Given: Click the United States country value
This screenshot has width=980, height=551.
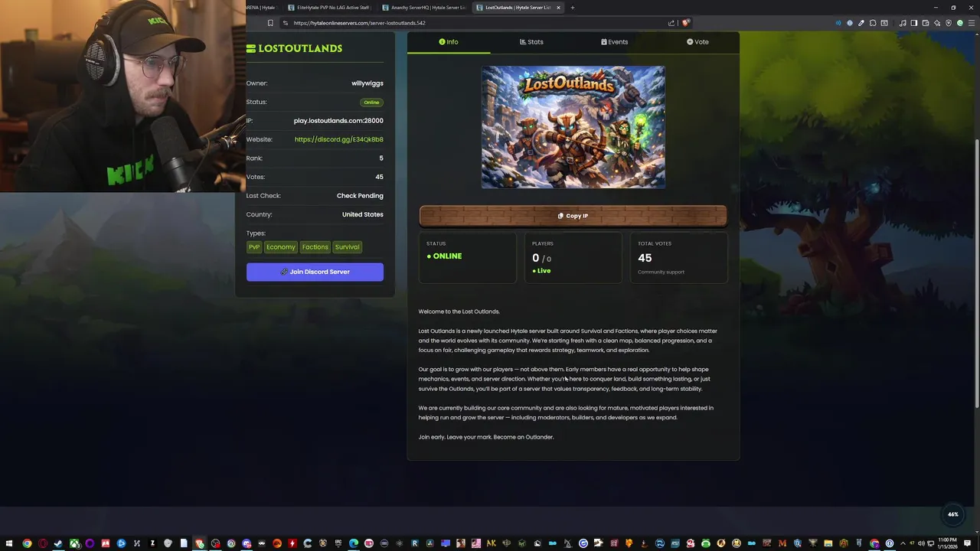Looking at the screenshot, I should (362, 214).
